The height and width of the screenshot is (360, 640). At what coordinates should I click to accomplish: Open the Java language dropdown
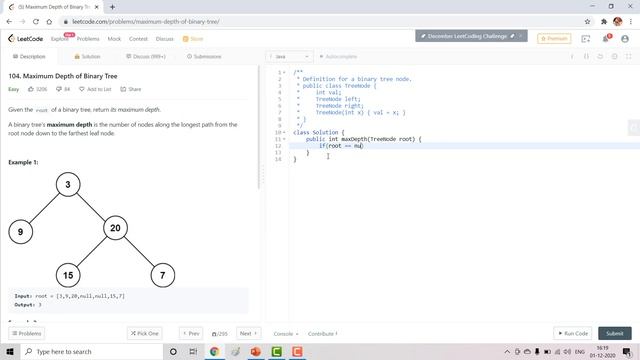pyautogui.click(x=289, y=56)
